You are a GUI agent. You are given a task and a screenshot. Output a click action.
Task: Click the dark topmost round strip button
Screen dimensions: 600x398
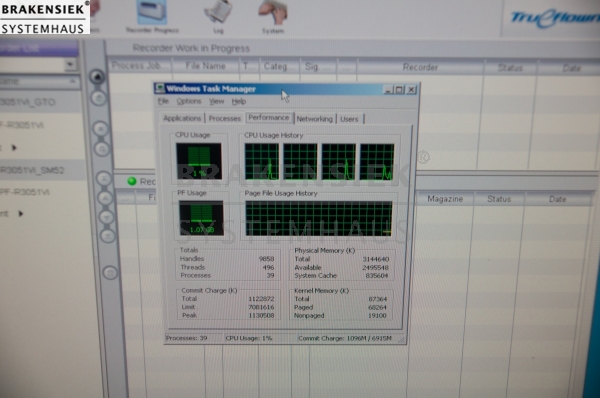pos(97,77)
